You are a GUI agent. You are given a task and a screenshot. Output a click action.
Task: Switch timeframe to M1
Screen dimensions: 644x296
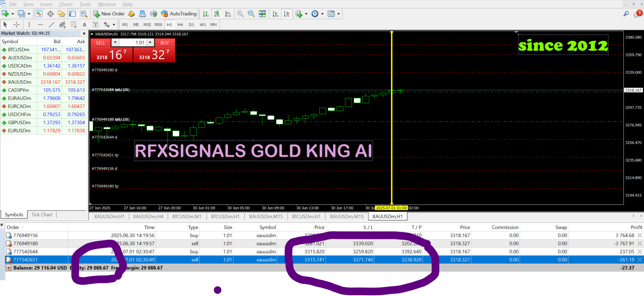(125, 25)
